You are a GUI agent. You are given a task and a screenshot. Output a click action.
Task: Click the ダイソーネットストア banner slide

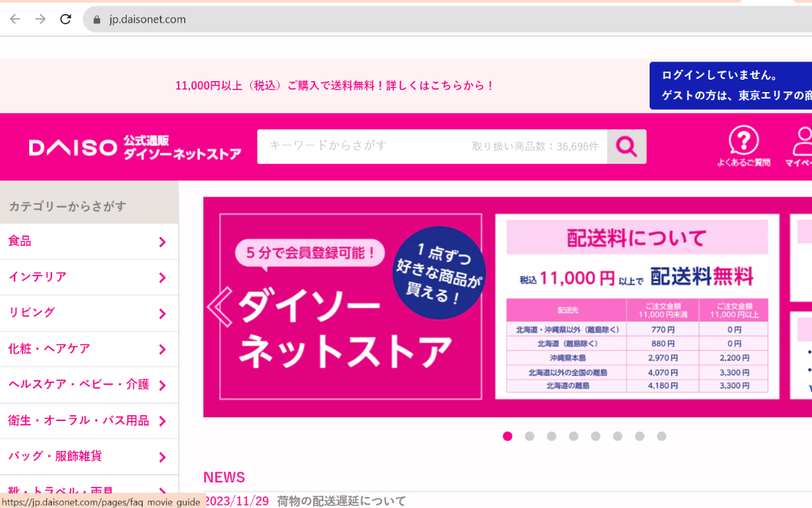pos(350,306)
